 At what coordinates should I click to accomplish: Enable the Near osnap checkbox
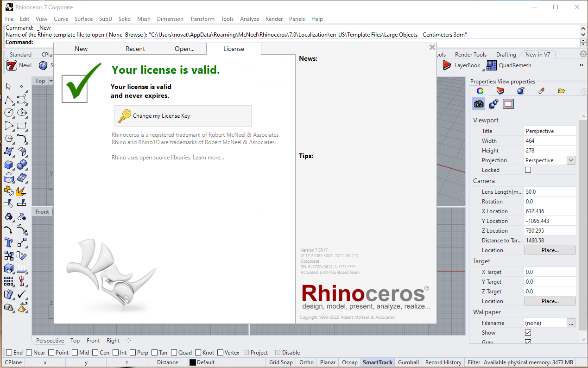click(x=29, y=353)
